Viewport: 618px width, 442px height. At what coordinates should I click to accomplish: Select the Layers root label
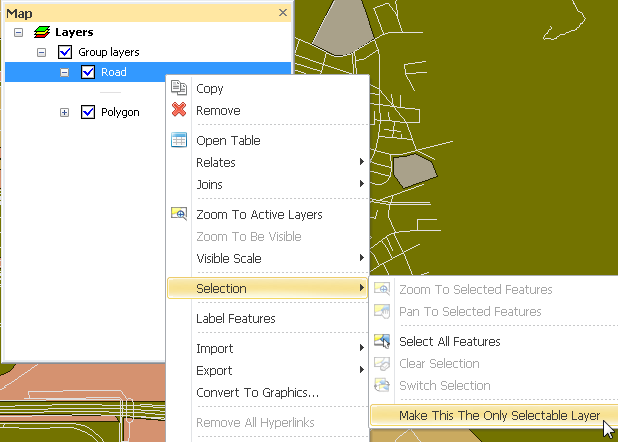point(74,32)
